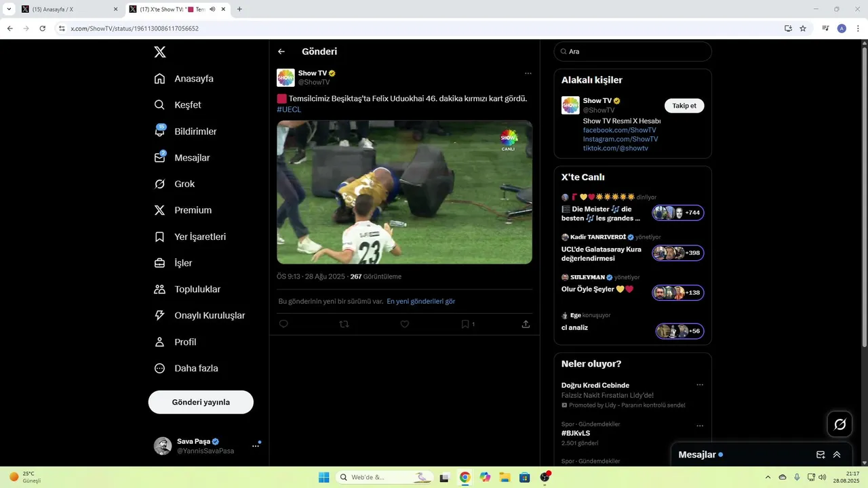
Task: Join cl analiz space
Action: coord(680,331)
